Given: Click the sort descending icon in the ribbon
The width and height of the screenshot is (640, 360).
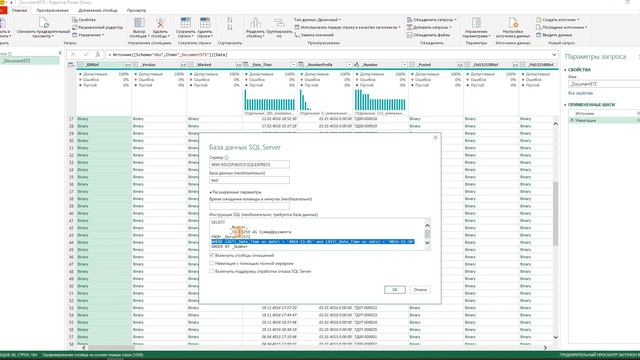Looking at the screenshot, I should pyautogui.click(x=230, y=27).
